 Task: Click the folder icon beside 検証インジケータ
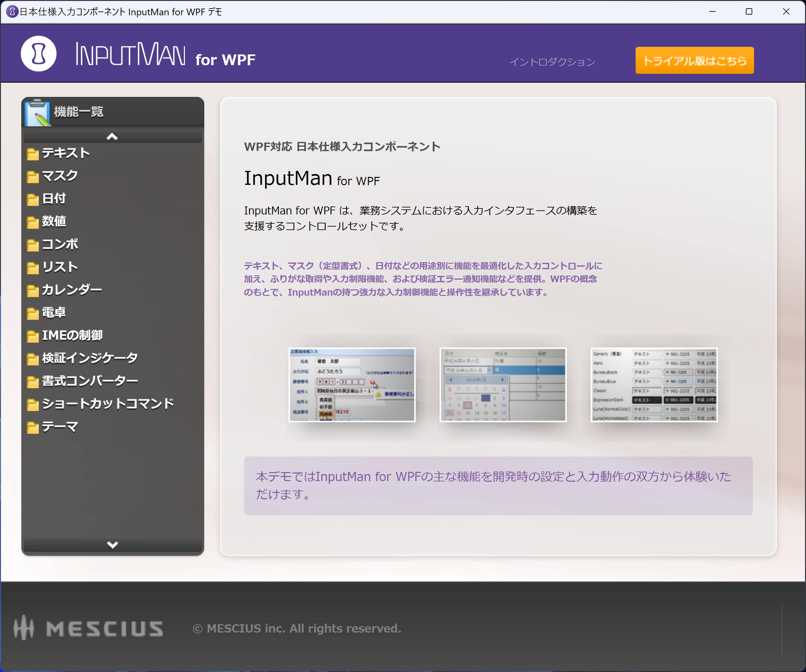(33, 359)
